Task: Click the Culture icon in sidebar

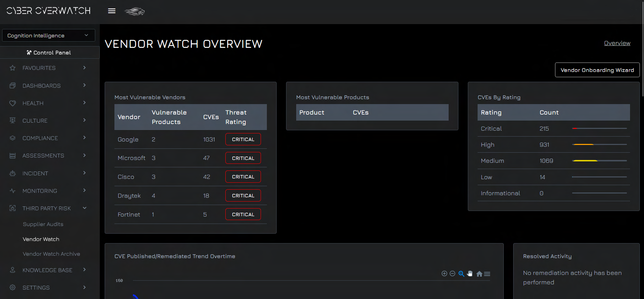Action: [x=13, y=121]
